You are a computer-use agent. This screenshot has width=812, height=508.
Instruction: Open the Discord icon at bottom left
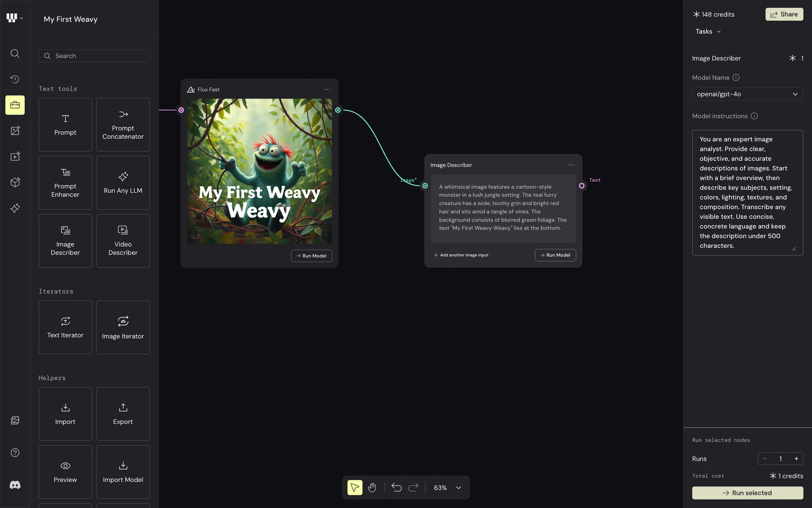point(15,485)
